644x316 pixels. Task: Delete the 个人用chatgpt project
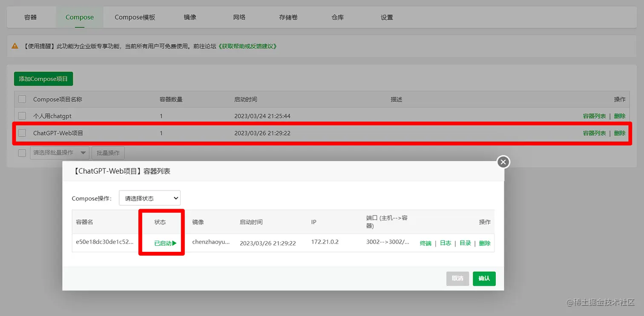coord(620,116)
